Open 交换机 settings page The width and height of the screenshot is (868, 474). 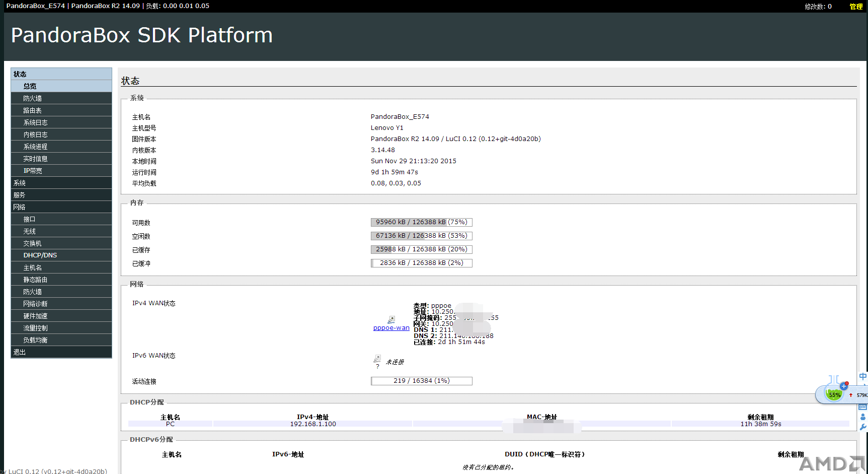(x=61, y=243)
